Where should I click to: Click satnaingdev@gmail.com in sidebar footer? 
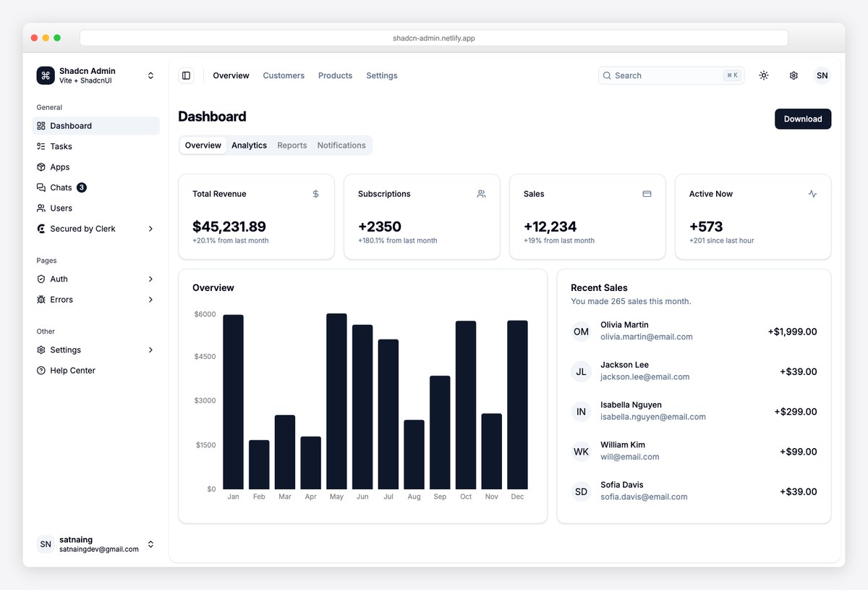point(99,549)
